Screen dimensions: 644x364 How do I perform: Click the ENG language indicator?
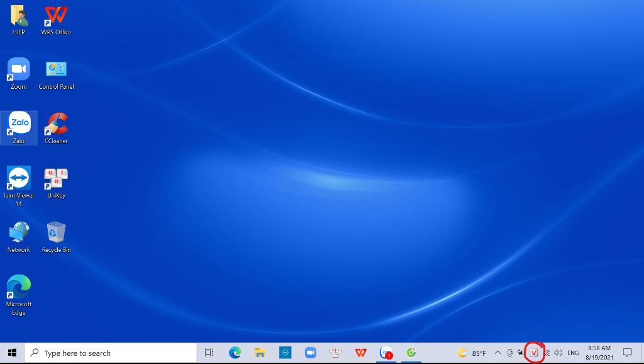pyautogui.click(x=573, y=353)
